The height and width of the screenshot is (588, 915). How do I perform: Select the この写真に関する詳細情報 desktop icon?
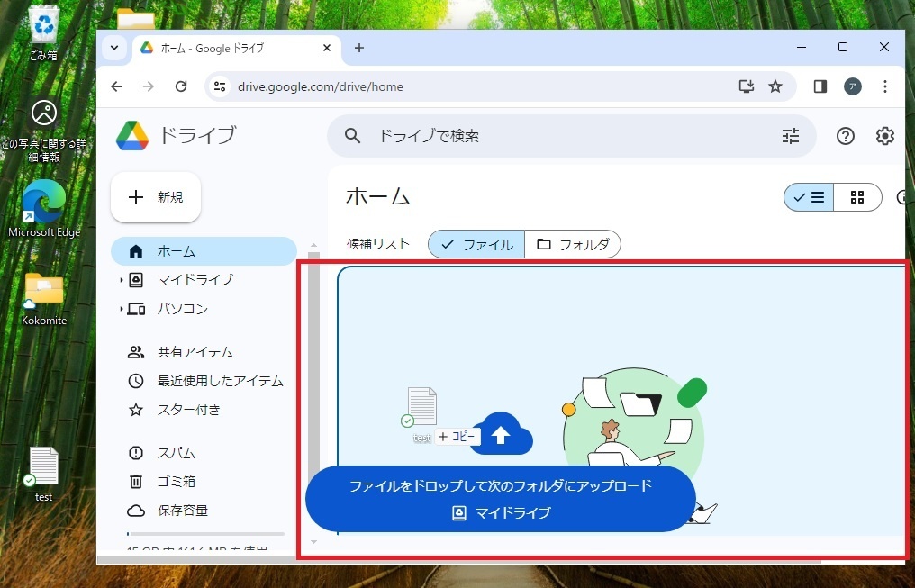[44, 131]
